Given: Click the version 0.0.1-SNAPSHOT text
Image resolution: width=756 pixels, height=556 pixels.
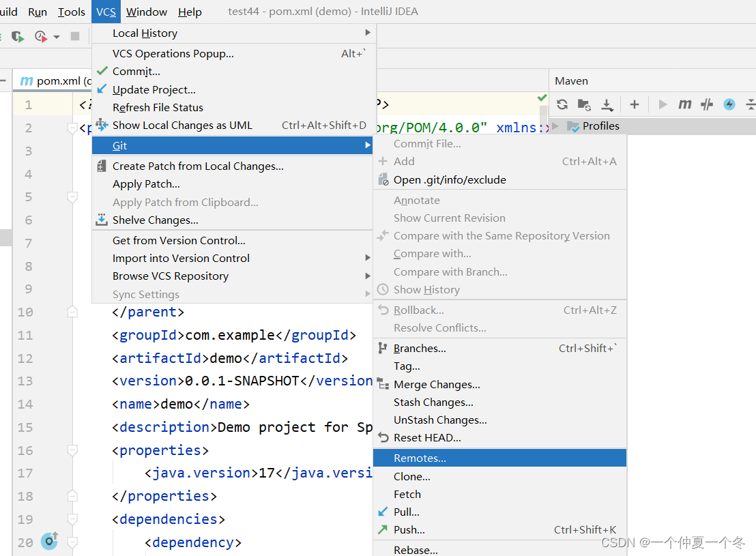Looking at the screenshot, I should [242, 381].
